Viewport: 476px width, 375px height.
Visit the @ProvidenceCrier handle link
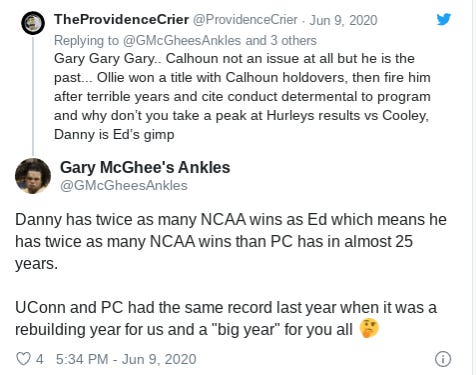point(245,20)
